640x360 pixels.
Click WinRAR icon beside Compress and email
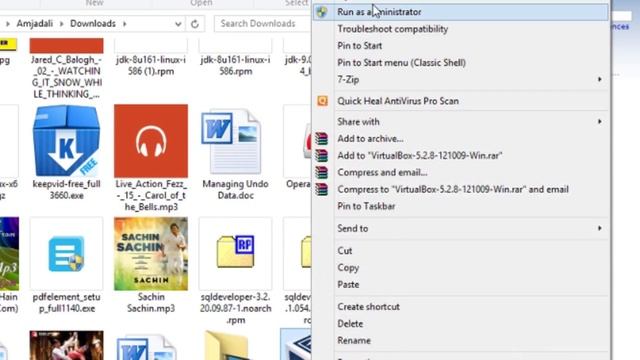coord(322,172)
